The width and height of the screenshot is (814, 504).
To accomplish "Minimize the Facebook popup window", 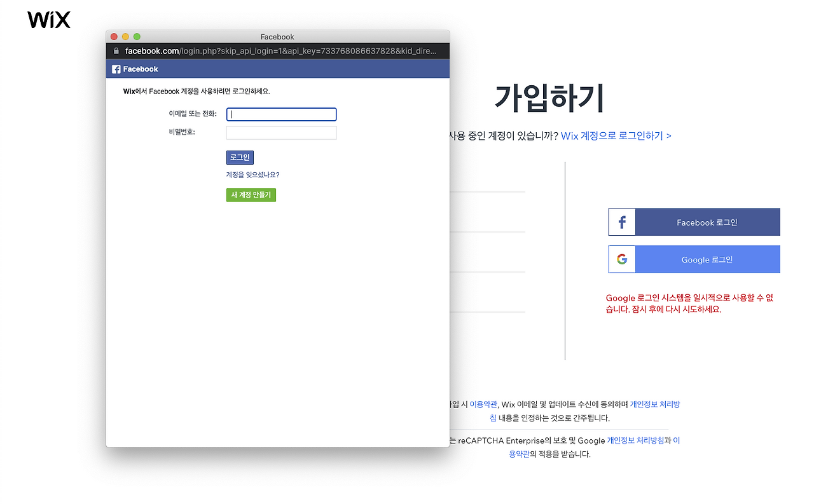I will [125, 37].
